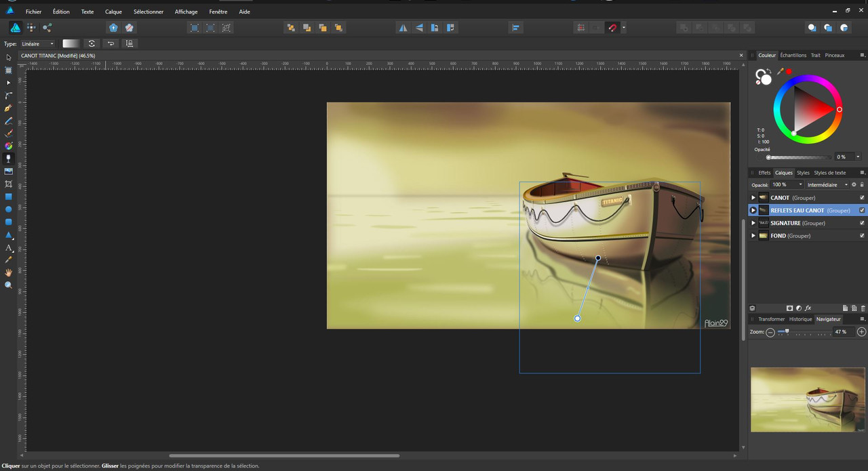Select the Vector Brush tool
This screenshot has width=868, height=471.
point(8,134)
